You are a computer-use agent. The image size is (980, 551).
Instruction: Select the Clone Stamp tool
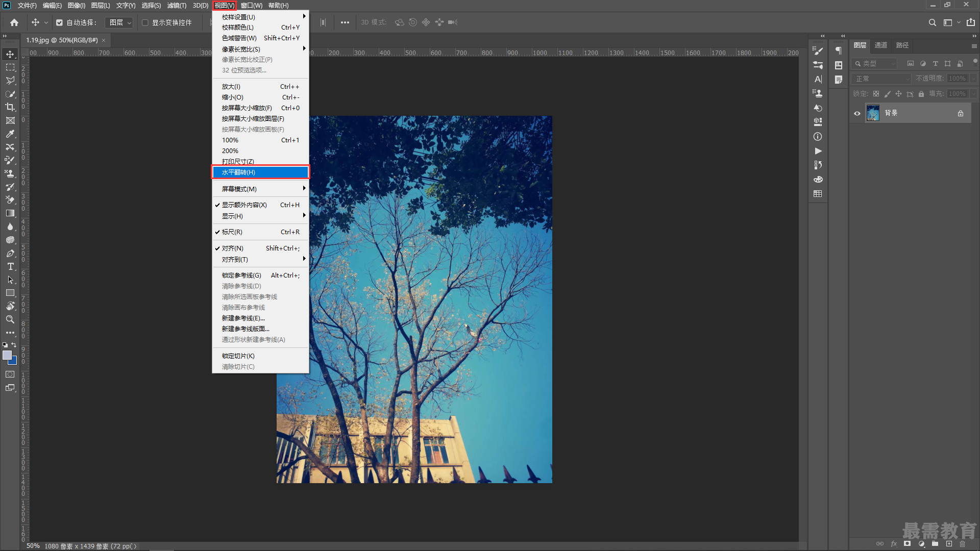(x=10, y=173)
